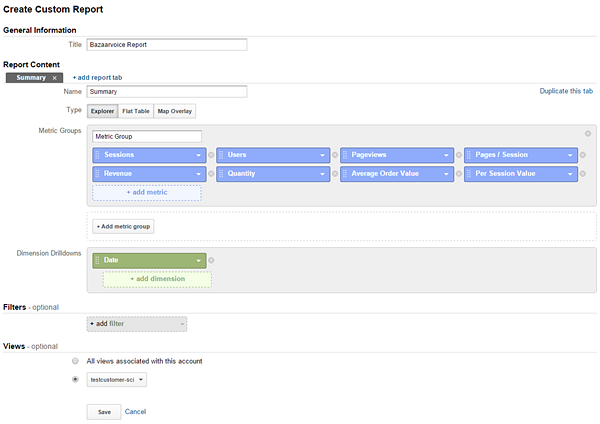Open the Per Session Value dropdown arrow

[x=570, y=174]
